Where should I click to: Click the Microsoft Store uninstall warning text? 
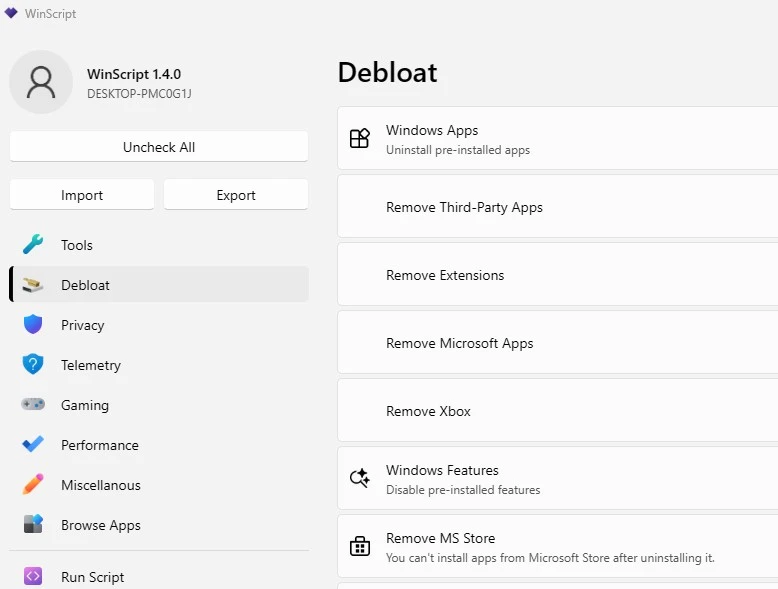click(550, 558)
